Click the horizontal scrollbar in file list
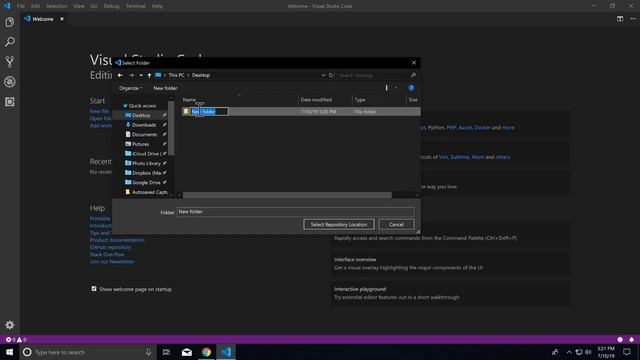Screen dimensions: 640x360 tap(287, 195)
